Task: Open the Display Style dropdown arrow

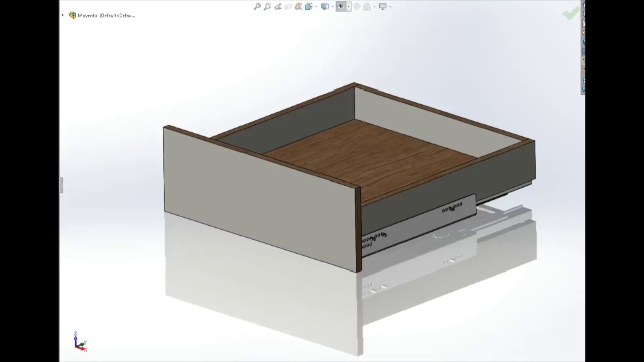Action: (333, 7)
